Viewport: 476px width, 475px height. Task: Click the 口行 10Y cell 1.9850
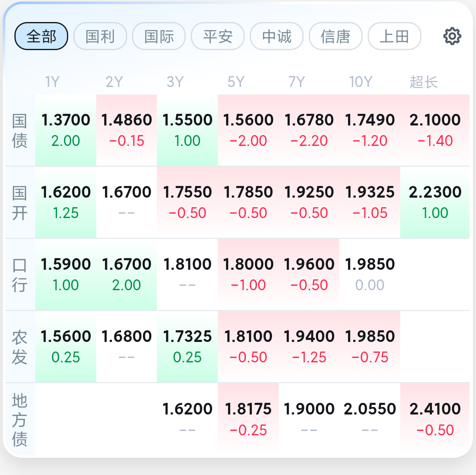pyautogui.click(x=370, y=274)
